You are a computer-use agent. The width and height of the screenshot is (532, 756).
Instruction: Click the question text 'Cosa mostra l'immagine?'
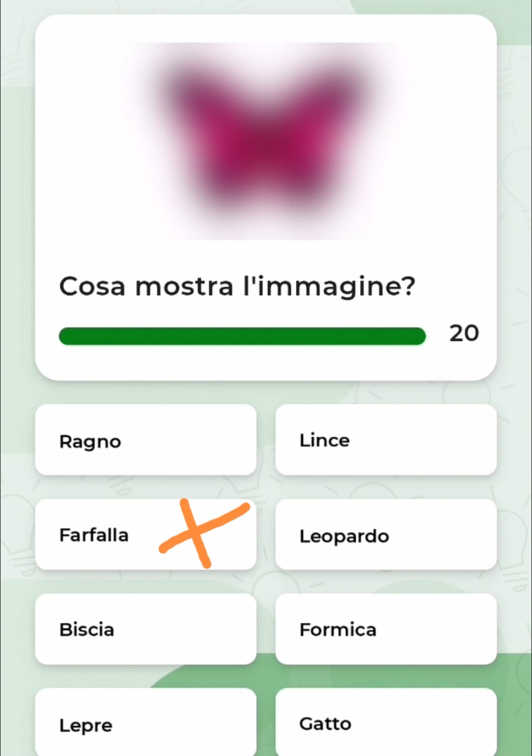click(x=237, y=286)
